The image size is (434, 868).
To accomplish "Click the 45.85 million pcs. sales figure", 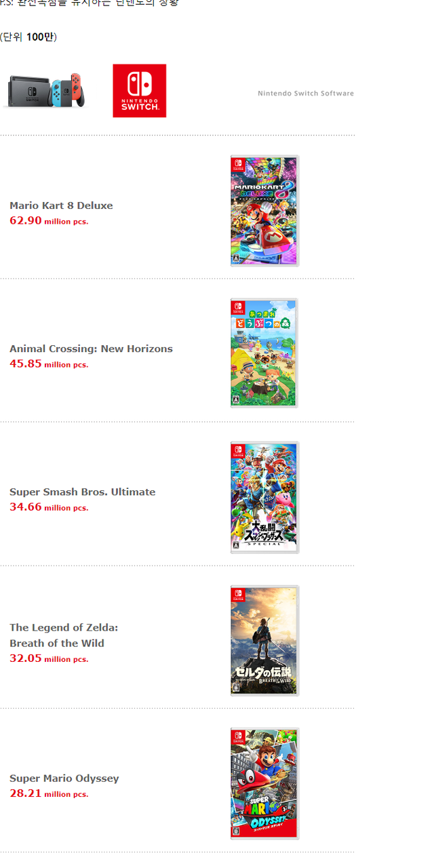I will coord(49,363).
